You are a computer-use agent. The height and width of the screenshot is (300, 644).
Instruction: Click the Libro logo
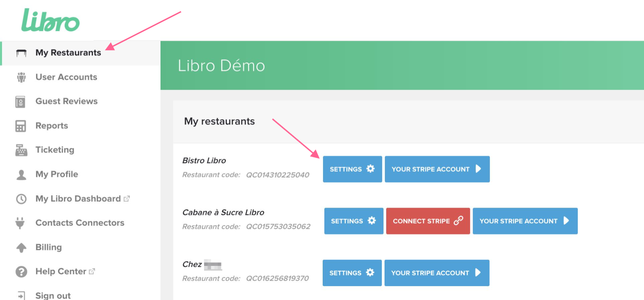[x=51, y=20]
